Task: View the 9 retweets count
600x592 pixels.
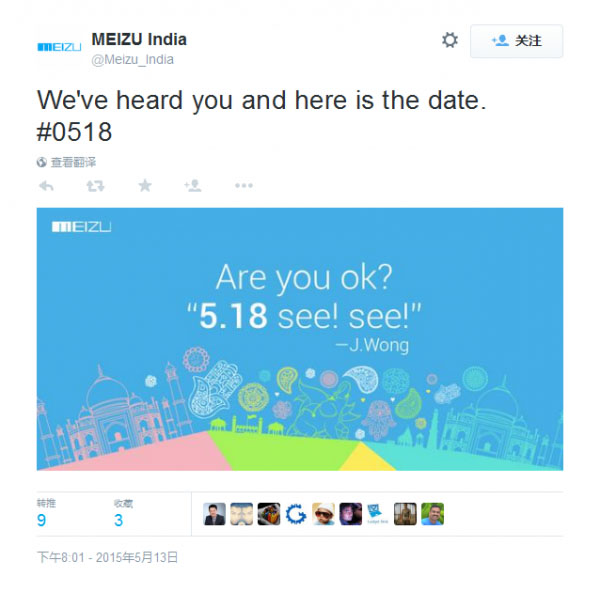Action: point(41,520)
